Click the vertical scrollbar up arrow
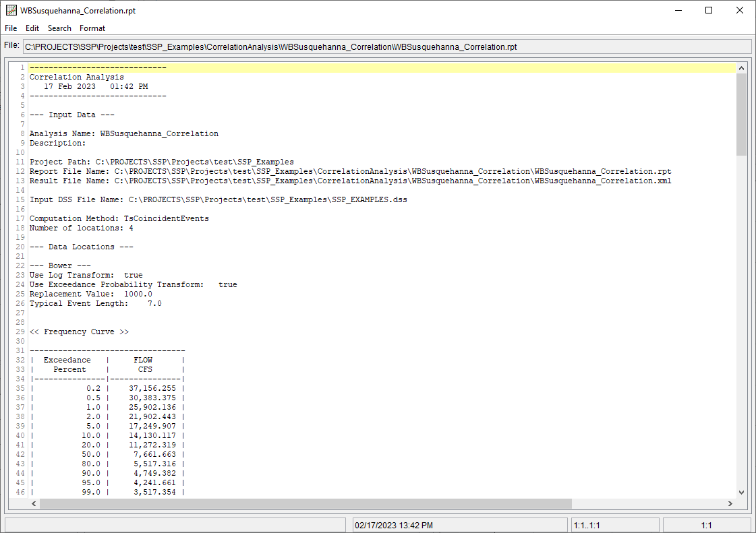Screen dimensions: 756x533 click(x=742, y=69)
